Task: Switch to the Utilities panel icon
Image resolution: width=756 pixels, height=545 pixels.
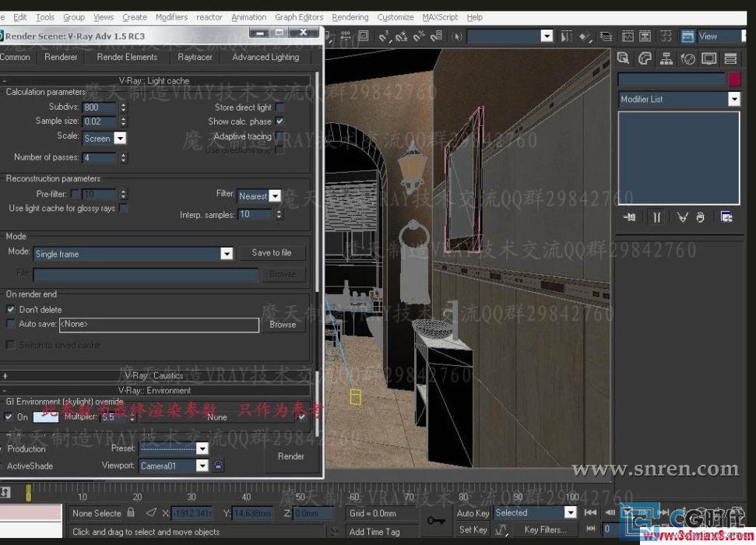Action: (730, 59)
